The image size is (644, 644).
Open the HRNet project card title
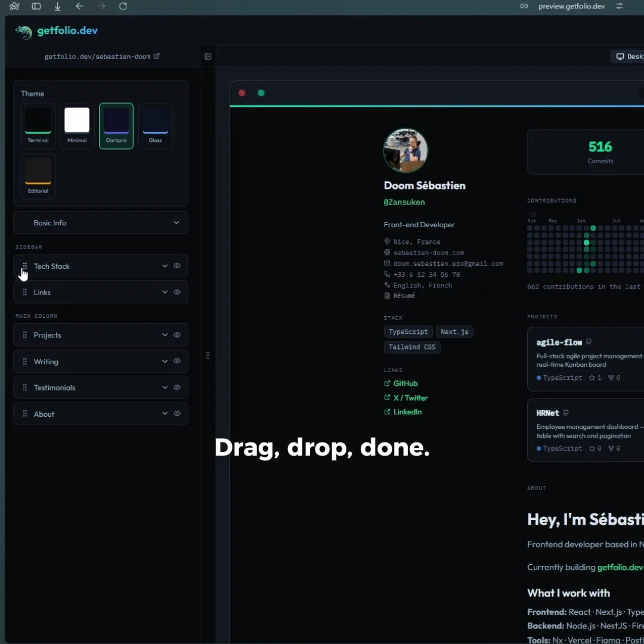(547, 413)
